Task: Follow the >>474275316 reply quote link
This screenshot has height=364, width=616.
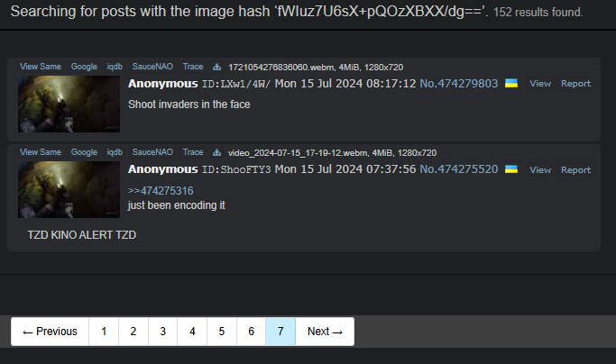Action: pyautogui.click(x=161, y=191)
